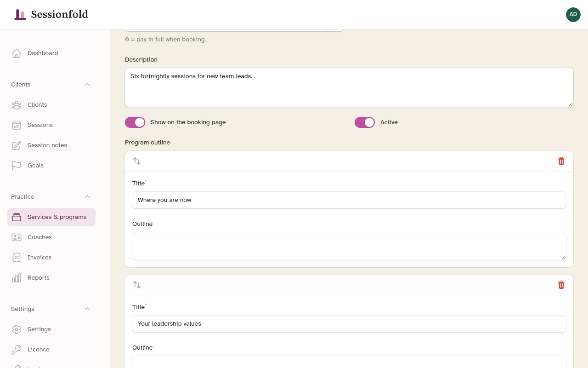The image size is (588, 368).
Task: Open the Reports page link
Action: pyautogui.click(x=51, y=278)
